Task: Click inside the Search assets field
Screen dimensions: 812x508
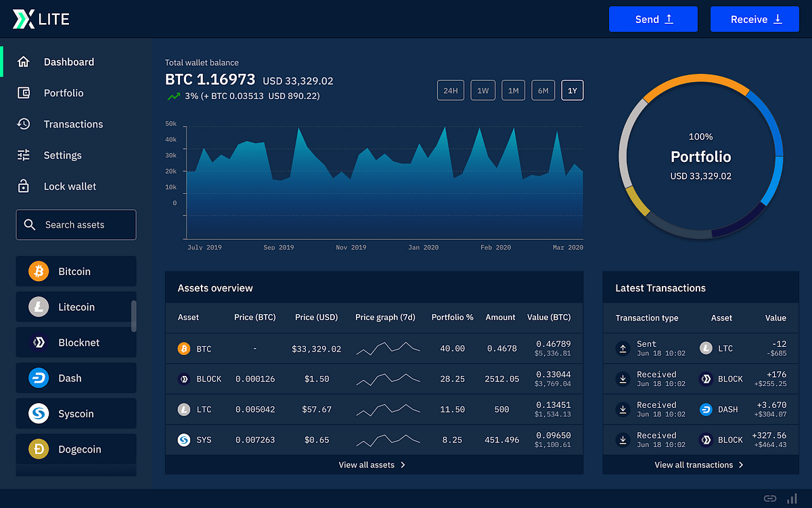Action: (81, 224)
